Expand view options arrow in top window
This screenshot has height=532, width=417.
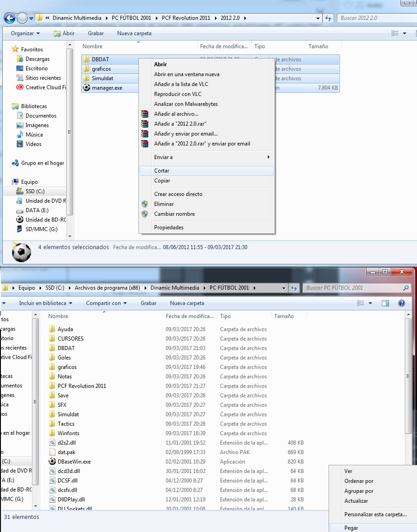click(x=404, y=33)
